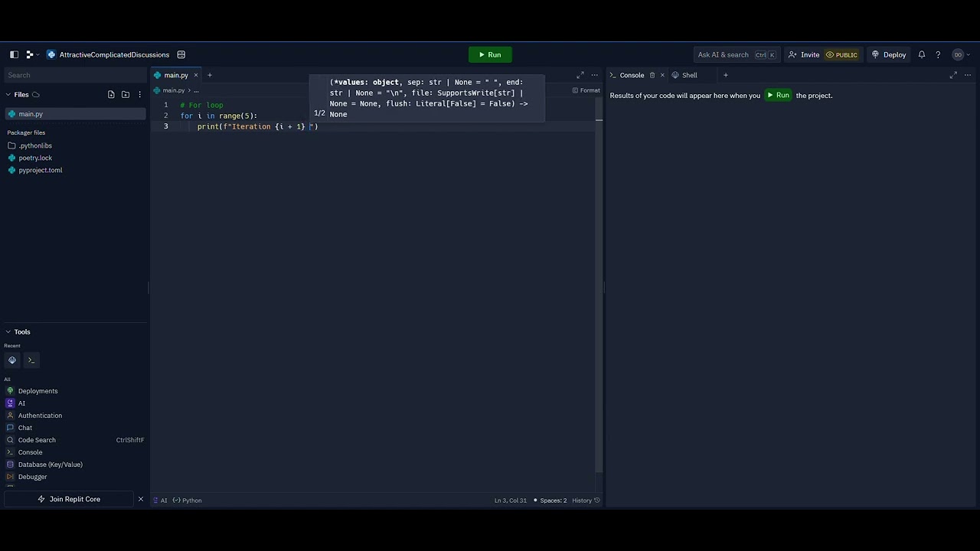Open Deployments in the Tools list
Viewport: 980px width, 551px height.
tap(38, 391)
